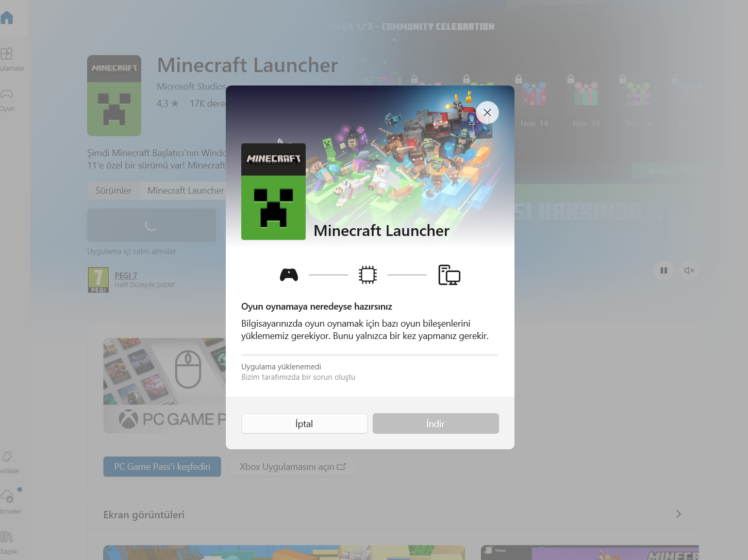This screenshot has height=560, width=748.
Task: Click the loading install button on store page
Action: (152, 225)
